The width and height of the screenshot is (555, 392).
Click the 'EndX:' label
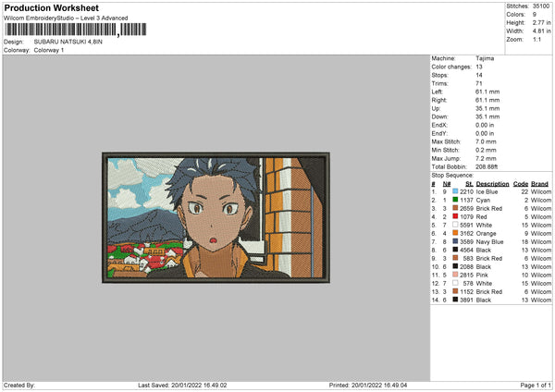pyautogui.click(x=439, y=125)
